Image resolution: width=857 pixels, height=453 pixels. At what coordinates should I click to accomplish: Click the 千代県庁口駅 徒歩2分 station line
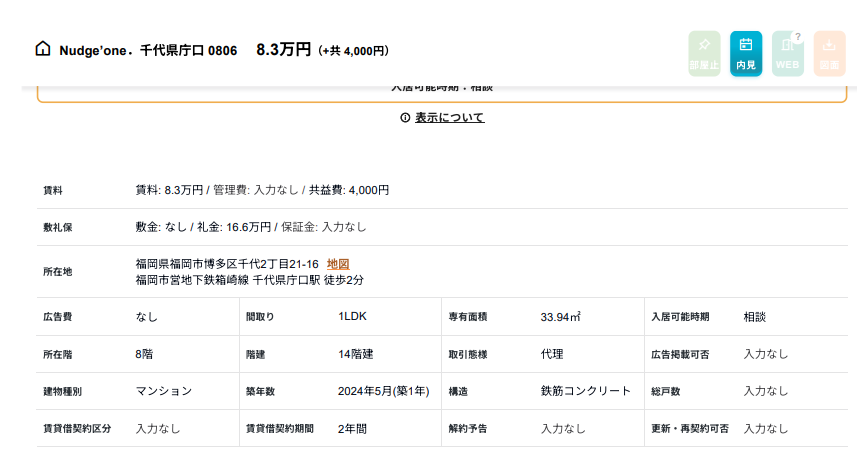pos(249,280)
